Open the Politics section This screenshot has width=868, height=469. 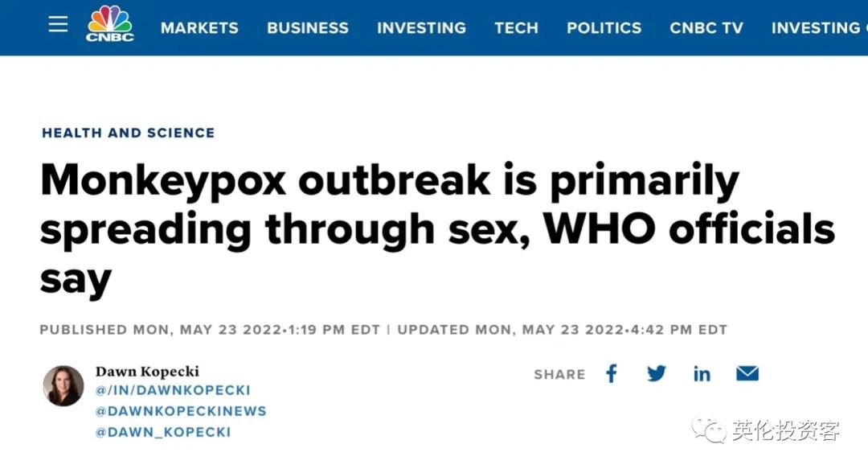[604, 27]
